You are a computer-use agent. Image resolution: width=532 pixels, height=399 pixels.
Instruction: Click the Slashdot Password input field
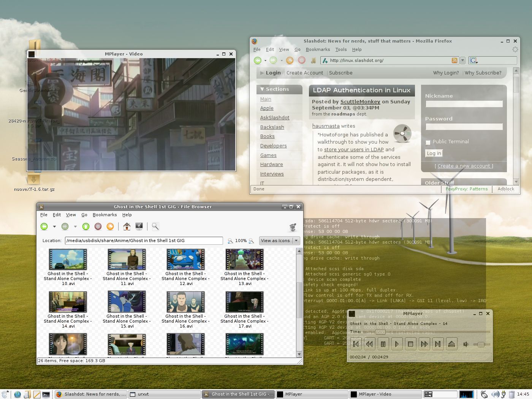[464, 127]
